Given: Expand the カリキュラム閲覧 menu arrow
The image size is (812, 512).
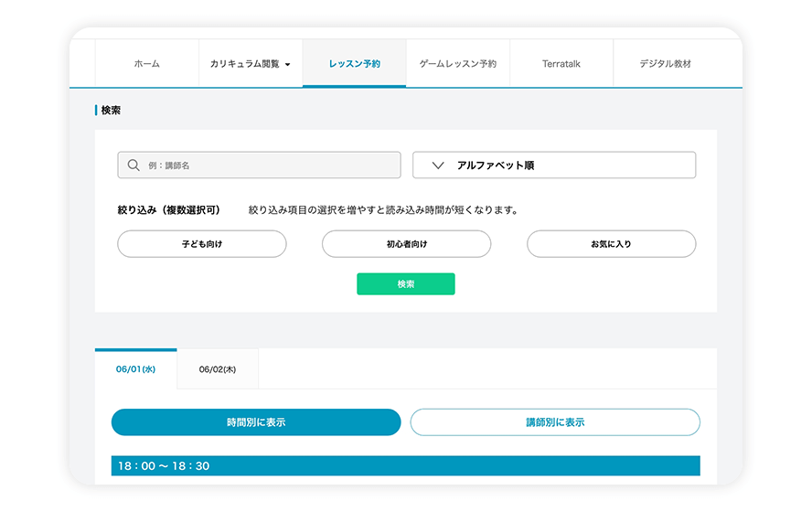Looking at the screenshot, I should [x=287, y=65].
